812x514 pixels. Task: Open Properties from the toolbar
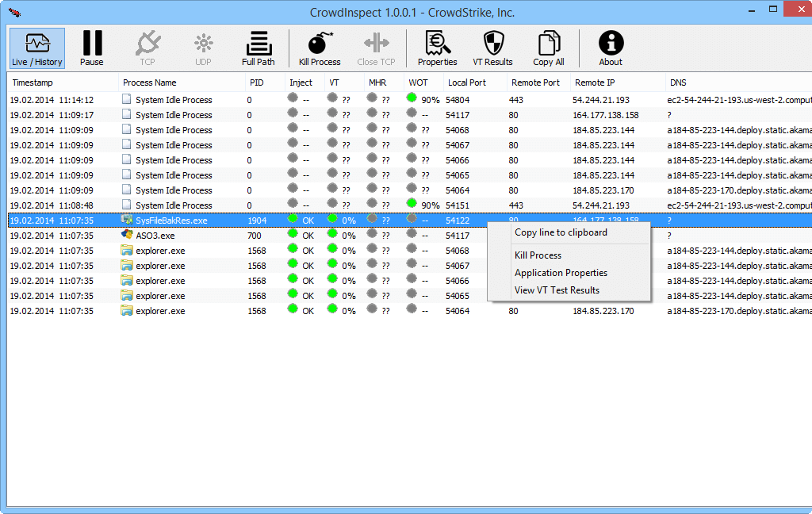click(x=438, y=48)
